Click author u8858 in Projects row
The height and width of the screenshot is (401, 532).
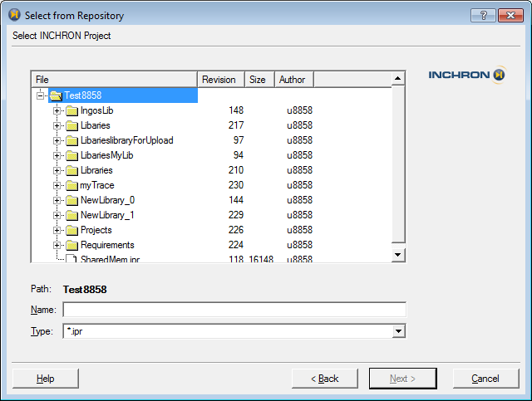pyautogui.click(x=299, y=230)
